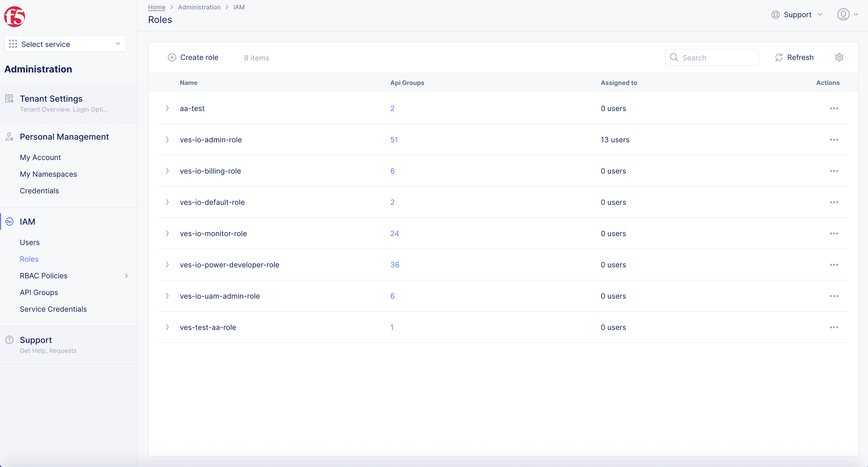Expand the aa-test role row

click(167, 108)
